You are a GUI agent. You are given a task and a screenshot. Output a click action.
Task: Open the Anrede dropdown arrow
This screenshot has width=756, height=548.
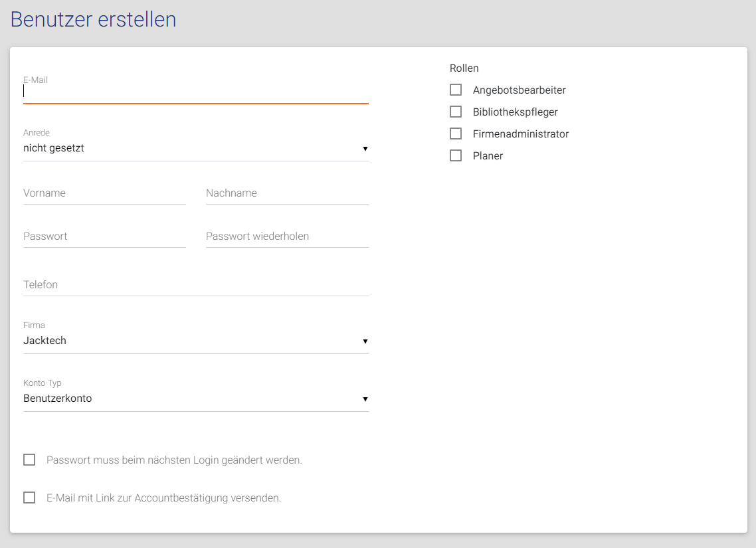(x=365, y=149)
